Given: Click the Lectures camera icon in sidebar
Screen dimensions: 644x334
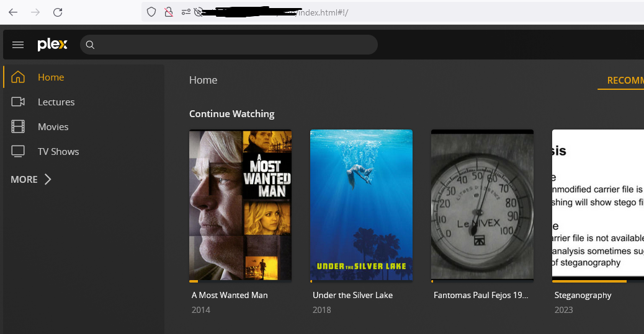Looking at the screenshot, I should point(18,102).
